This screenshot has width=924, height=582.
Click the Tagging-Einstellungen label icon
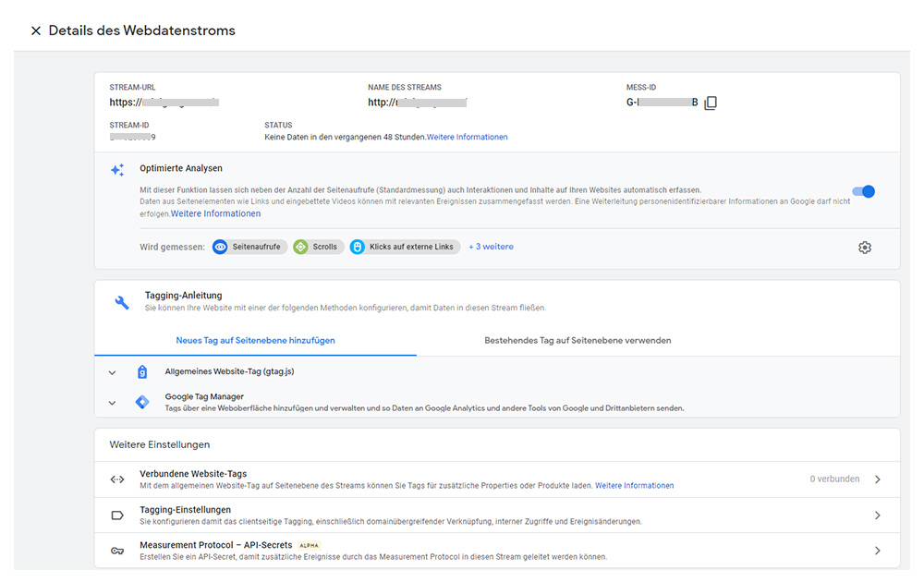coord(117,515)
